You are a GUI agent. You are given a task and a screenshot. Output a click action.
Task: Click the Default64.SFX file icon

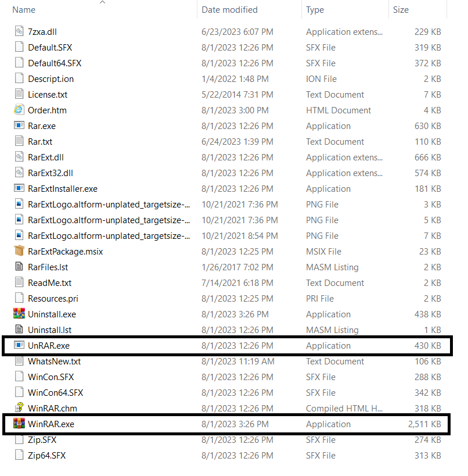click(19, 63)
